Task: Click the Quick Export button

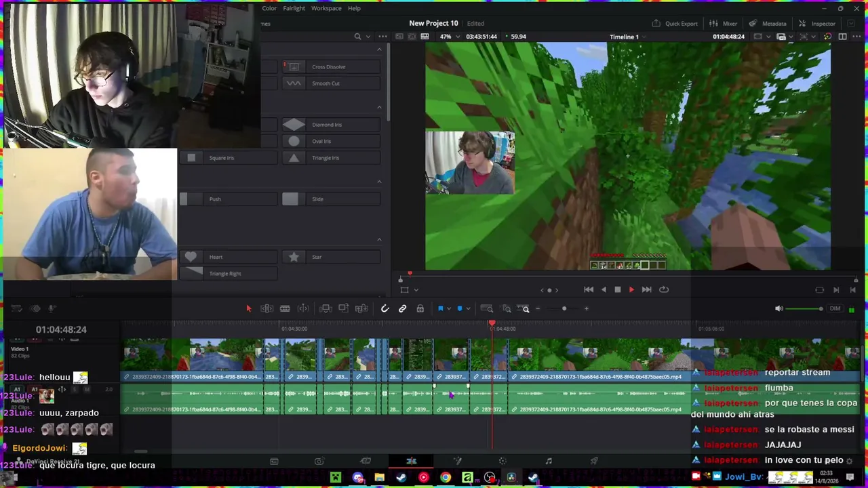Action: [x=675, y=24]
